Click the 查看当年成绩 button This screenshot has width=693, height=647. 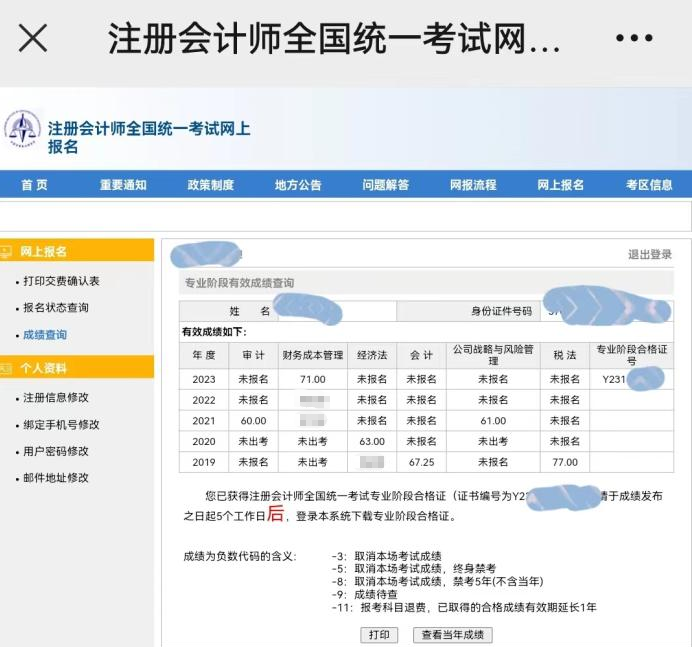tap(453, 635)
